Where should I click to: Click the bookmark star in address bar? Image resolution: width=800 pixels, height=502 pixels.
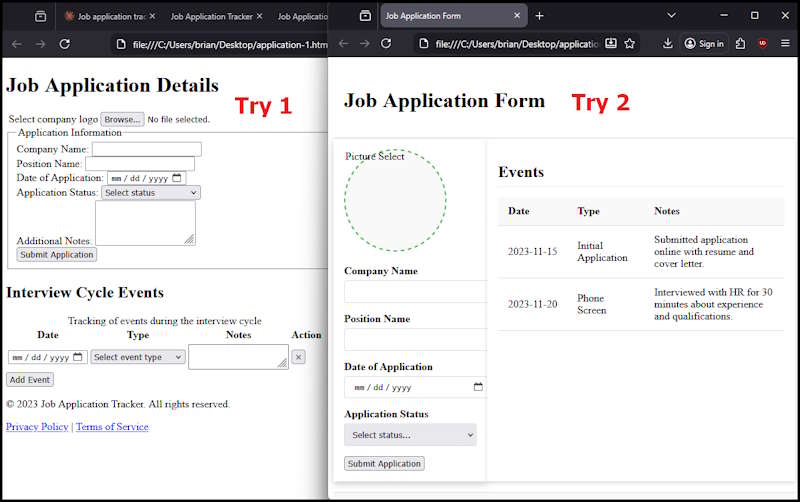[x=630, y=44]
